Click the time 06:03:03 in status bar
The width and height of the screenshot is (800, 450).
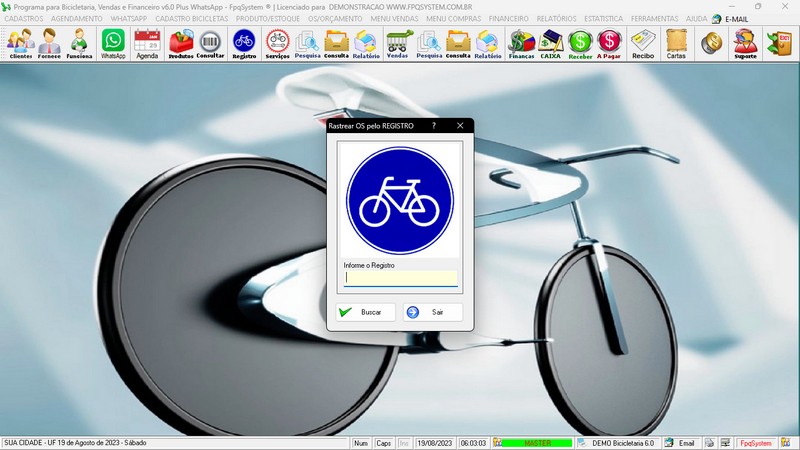click(x=473, y=443)
